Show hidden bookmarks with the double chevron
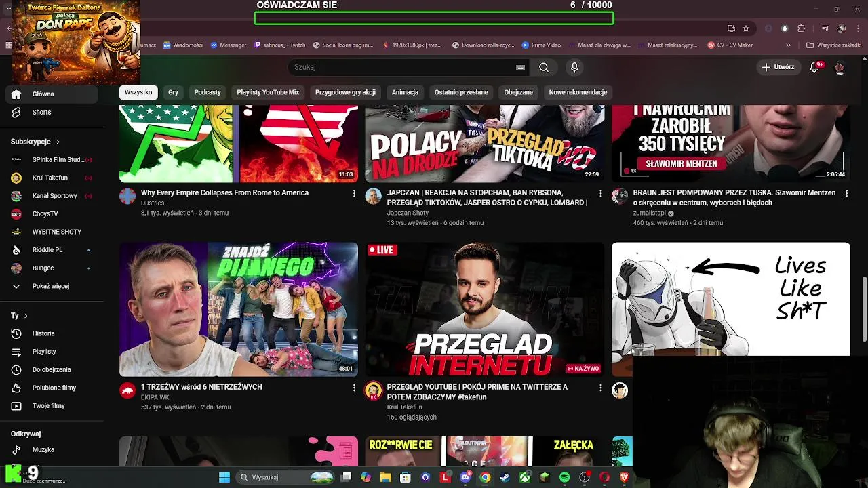 (788, 45)
